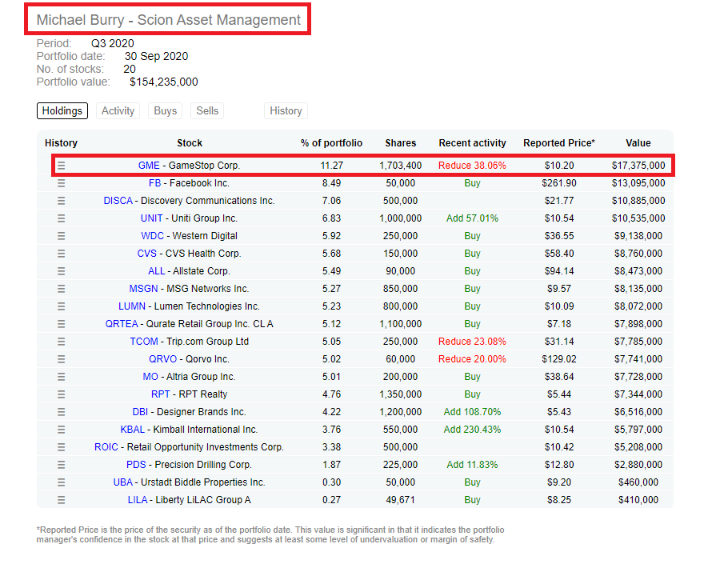Open the GME ticker link

(x=149, y=166)
